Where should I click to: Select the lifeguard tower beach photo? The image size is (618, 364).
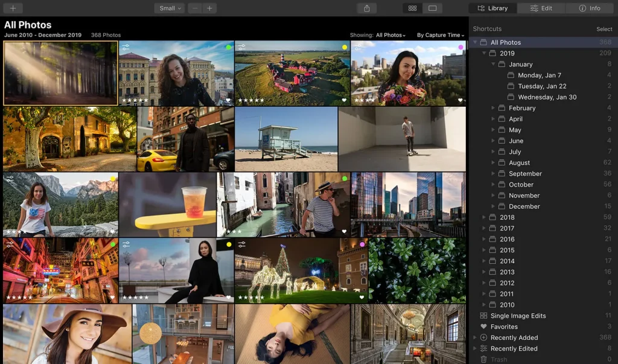285,139
